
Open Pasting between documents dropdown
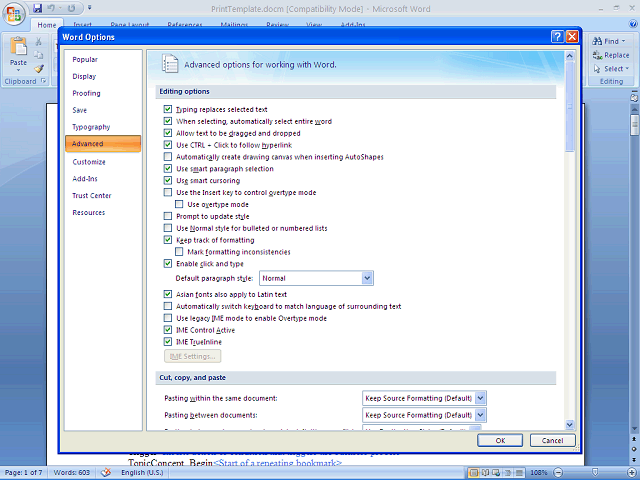[480, 415]
